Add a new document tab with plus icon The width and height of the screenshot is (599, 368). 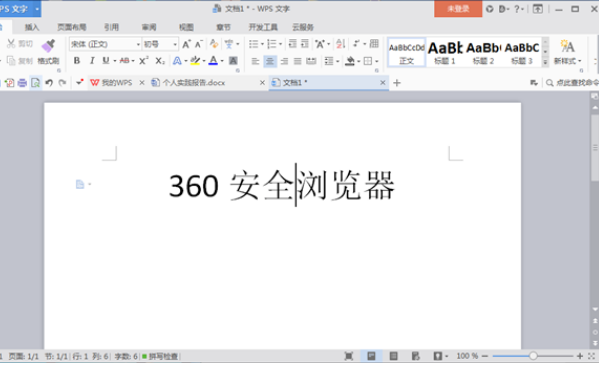click(x=397, y=83)
